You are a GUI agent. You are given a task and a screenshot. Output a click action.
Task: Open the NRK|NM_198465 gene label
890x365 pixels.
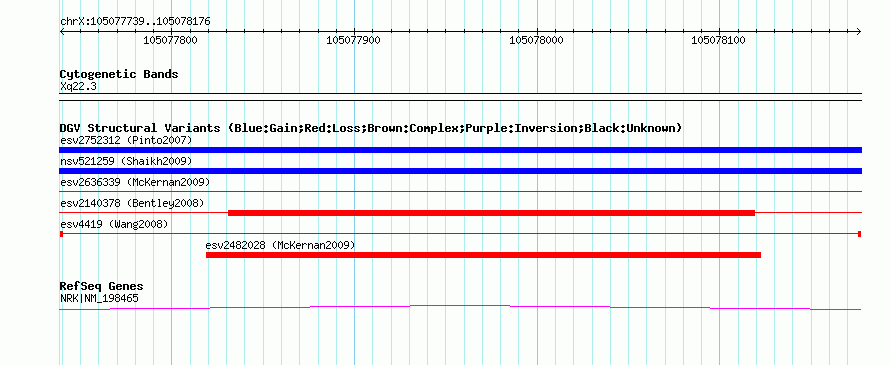click(99, 299)
